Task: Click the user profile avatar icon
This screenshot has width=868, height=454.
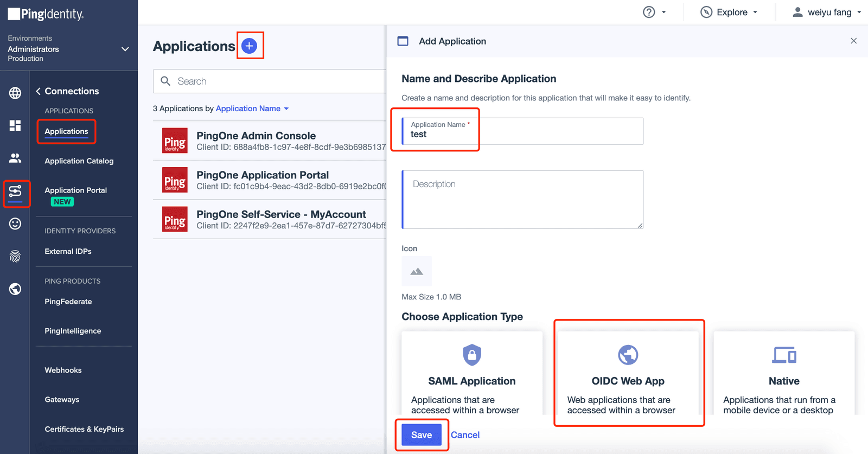Action: tap(797, 12)
